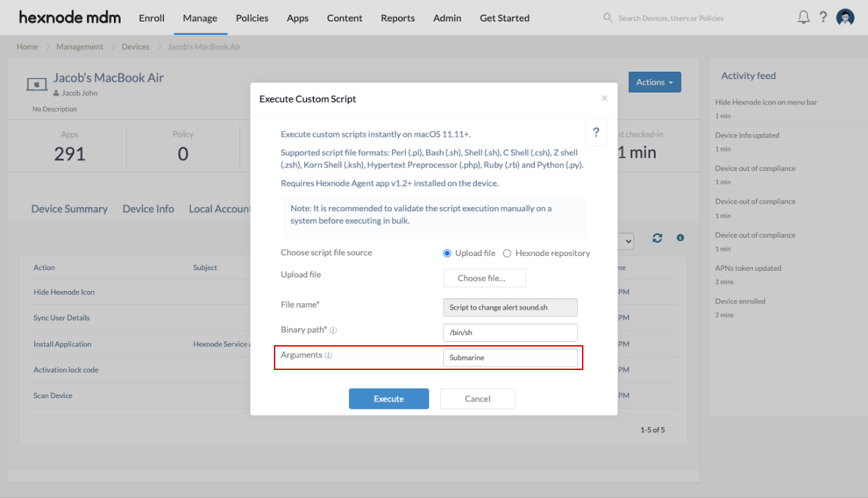Open the Admin menu
The image size is (868, 498).
point(447,18)
